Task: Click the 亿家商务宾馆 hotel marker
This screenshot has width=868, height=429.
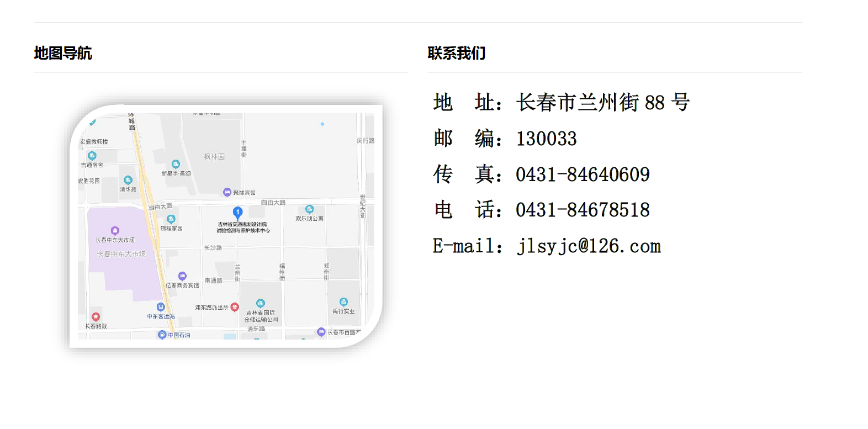Action: click(x=182, y=276)
